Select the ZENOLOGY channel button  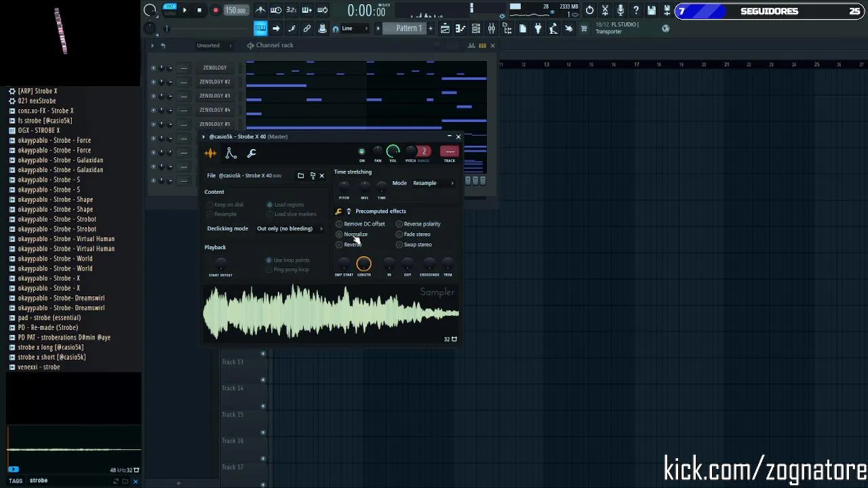[x=215, y=68]
